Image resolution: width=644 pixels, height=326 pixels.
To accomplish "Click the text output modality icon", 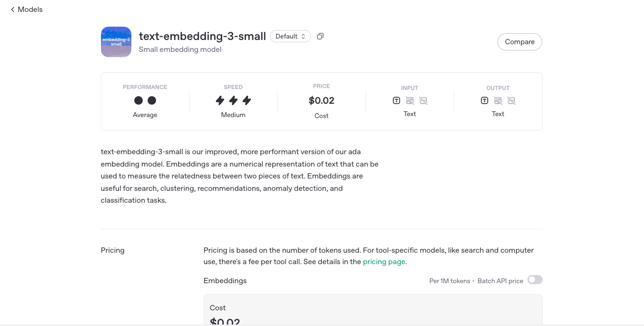I will tap(485, 100).
